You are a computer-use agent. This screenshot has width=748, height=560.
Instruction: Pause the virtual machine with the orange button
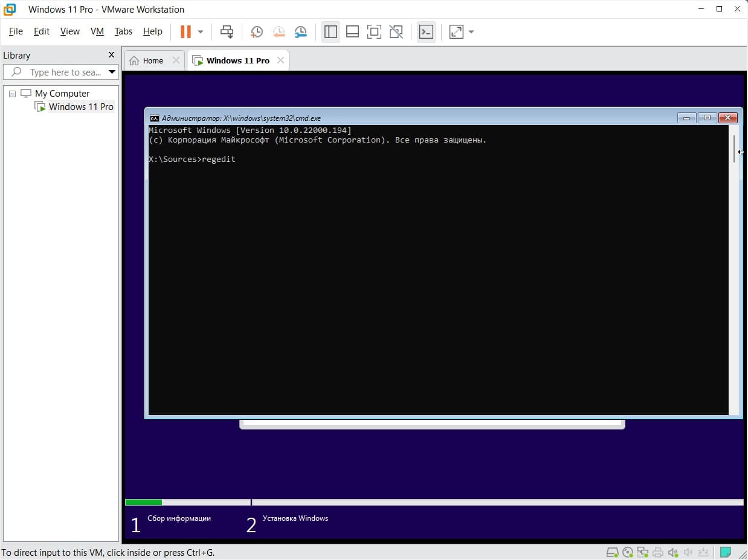point(185,31)
